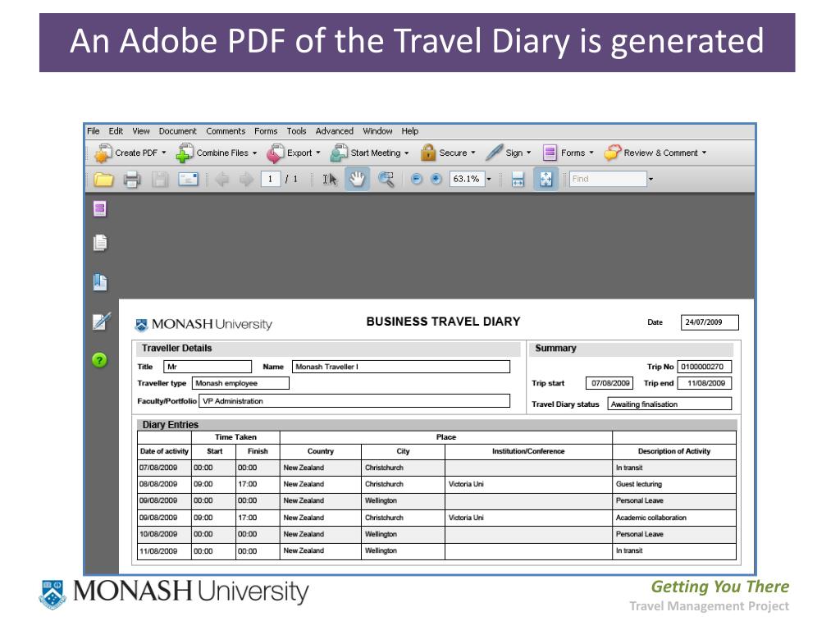Viewport: 840px width, 630px height.
Task: Click the Review & Comment icon
Action: click(x=613, y=153)
